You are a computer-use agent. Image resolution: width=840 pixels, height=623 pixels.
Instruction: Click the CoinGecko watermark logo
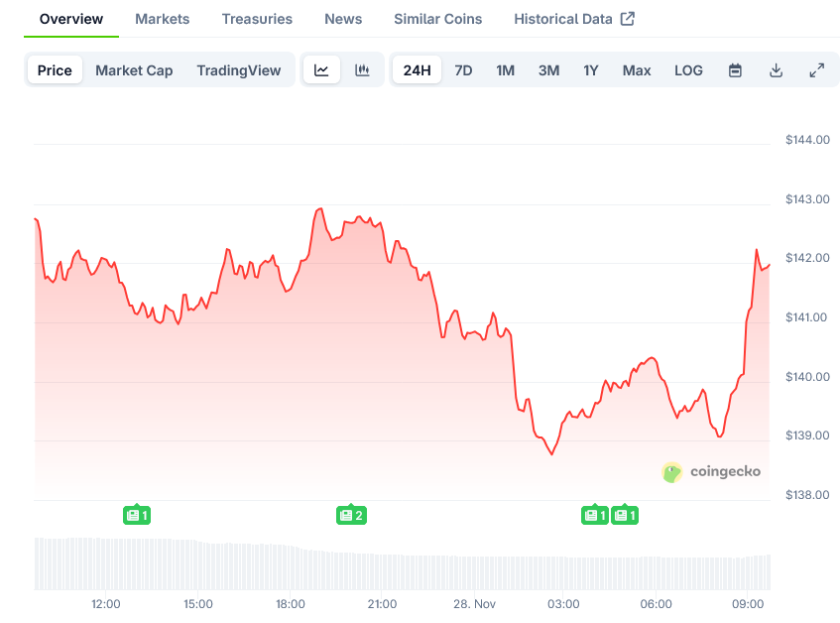[711, 472]
